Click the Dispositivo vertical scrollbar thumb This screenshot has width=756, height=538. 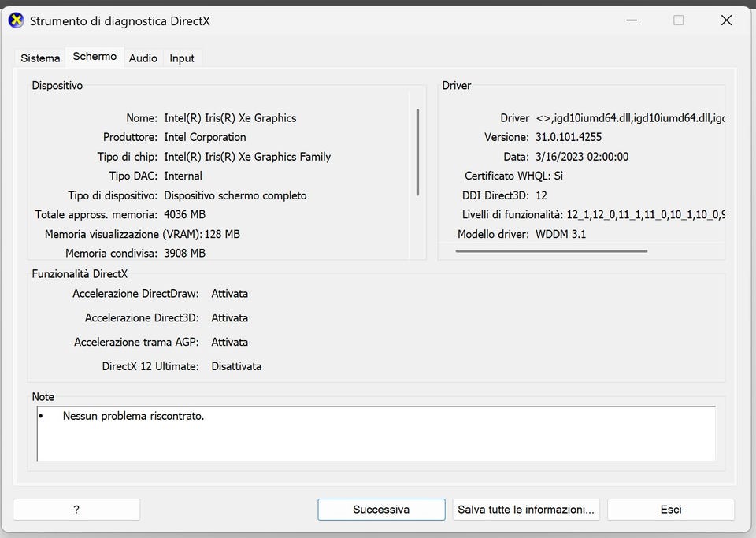tap(417, 152)
